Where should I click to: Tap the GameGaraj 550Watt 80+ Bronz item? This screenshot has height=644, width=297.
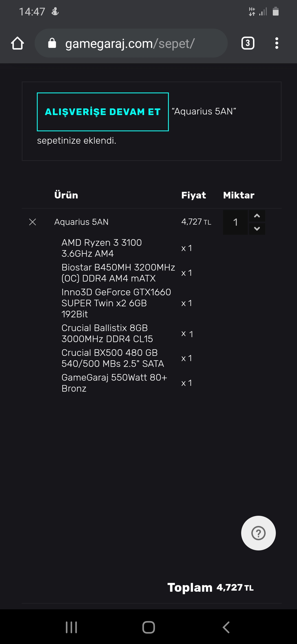tap(114, 383)
